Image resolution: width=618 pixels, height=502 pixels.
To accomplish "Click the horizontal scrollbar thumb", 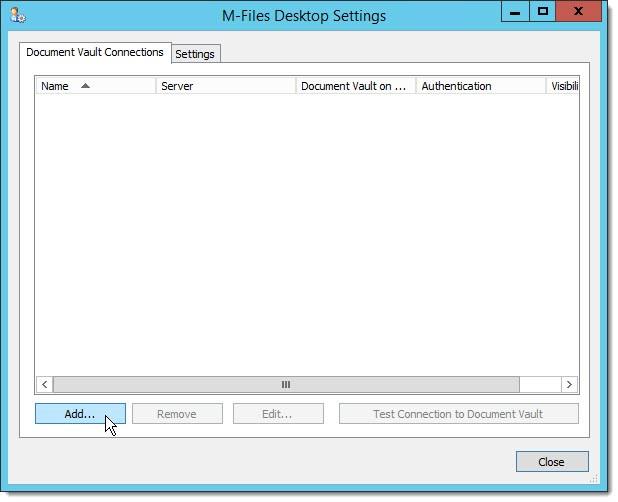I will [286, 384].
